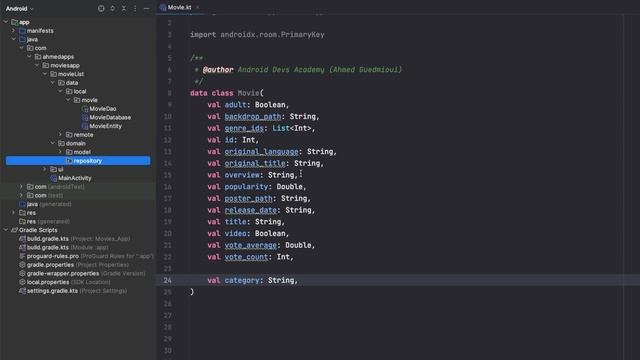Click the collapse all icon in project toolbar
Screen dimensions: 640x360
(124, 8)
